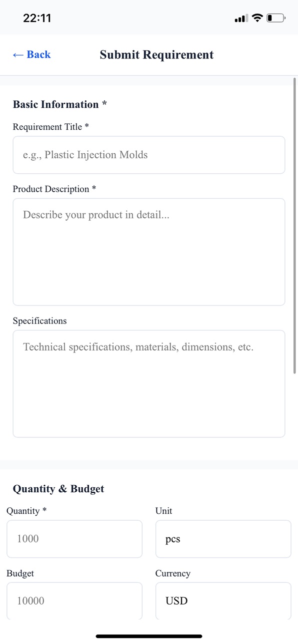The width and height of the screenshot is (298, 644).
Task: Select the Quantity input field
Action: pos(74,539)
